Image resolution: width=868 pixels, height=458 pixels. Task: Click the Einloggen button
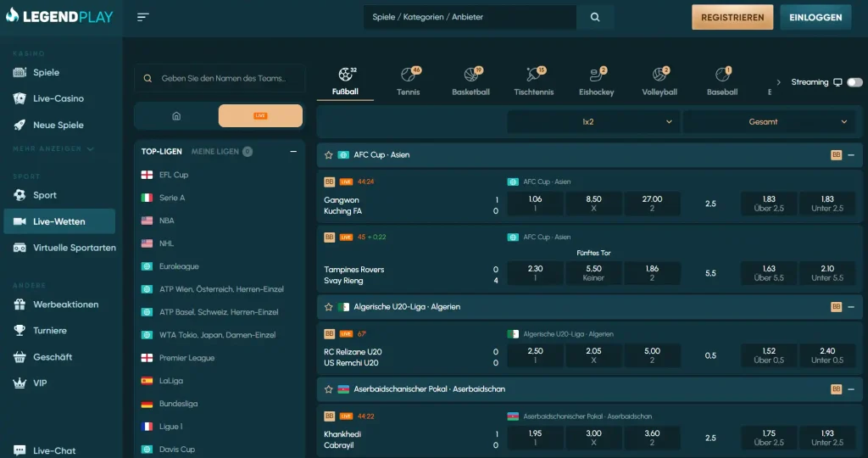[x=815, y=17]
